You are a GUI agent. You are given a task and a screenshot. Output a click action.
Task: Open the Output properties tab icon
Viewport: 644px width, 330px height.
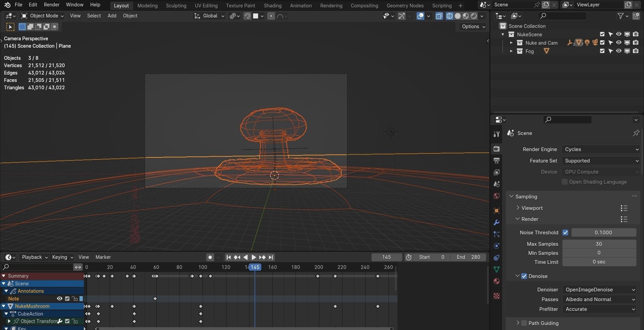pos(497,160)
